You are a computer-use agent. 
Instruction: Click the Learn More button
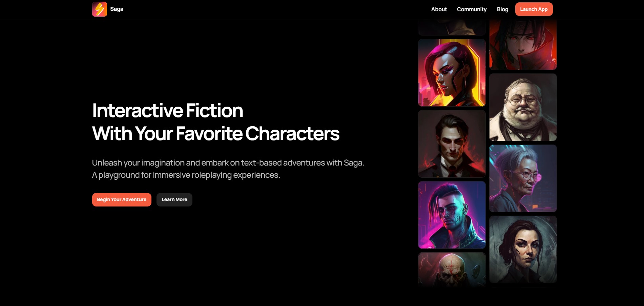pos(174,200)
